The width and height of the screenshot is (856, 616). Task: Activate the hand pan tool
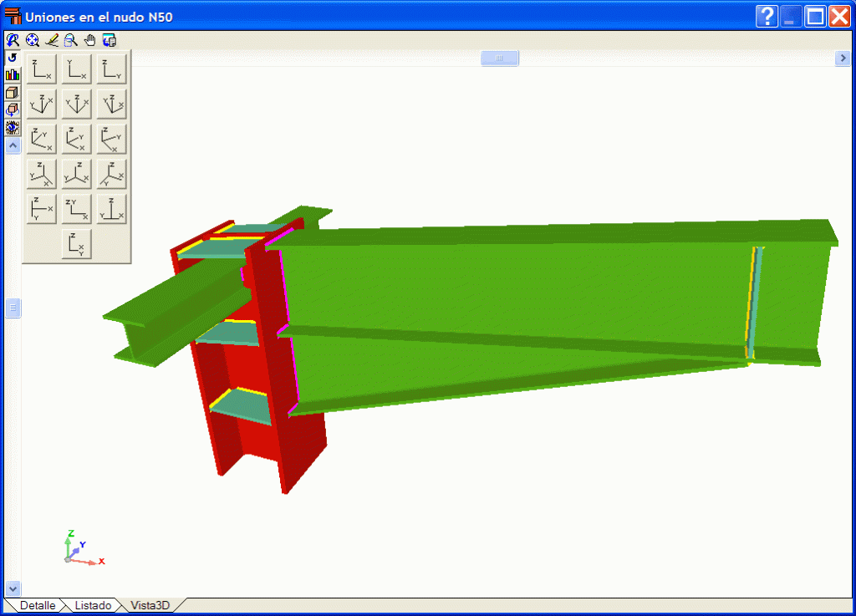(x=89, y=40)
